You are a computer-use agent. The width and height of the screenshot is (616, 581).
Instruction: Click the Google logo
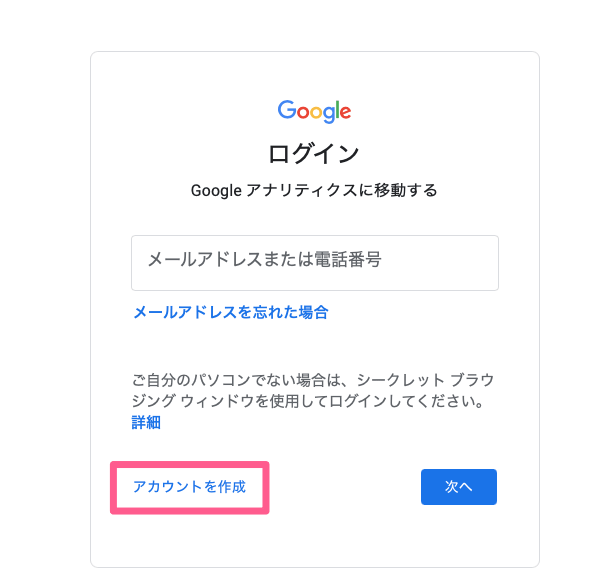(x=314, y=111)
